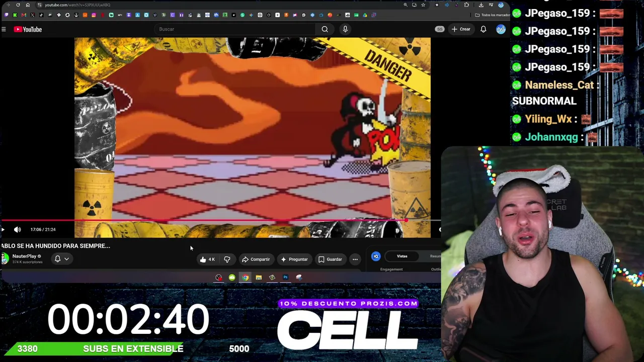Like the video (4 K)
The image size is (644, 362).
[x=207, y=259]
